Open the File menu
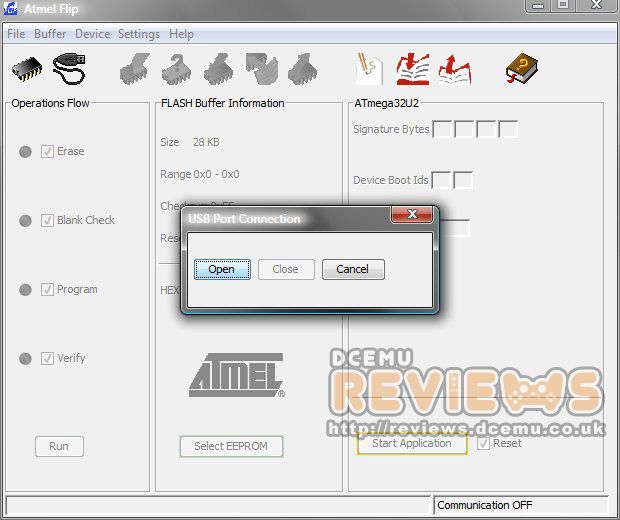Image resolution: width=620 pixels, height=520 pixels. pyautogui.click(x=16, y=34)
